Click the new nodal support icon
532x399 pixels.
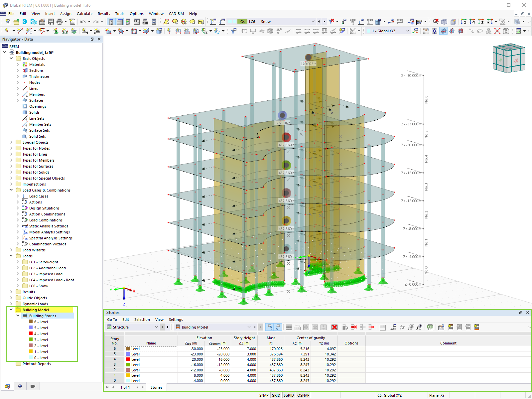(56, 31)
